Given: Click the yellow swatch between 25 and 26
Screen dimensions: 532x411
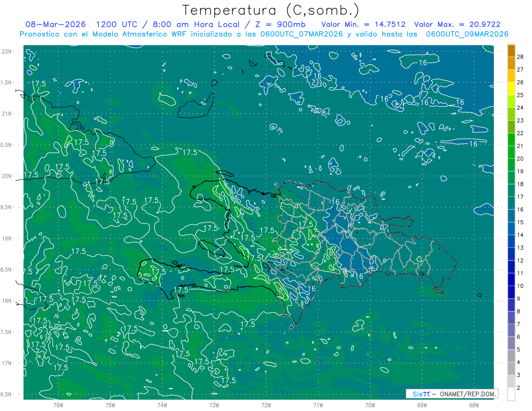Looking at the screenshot, I should pyautogui.click(x=511, y=89).
